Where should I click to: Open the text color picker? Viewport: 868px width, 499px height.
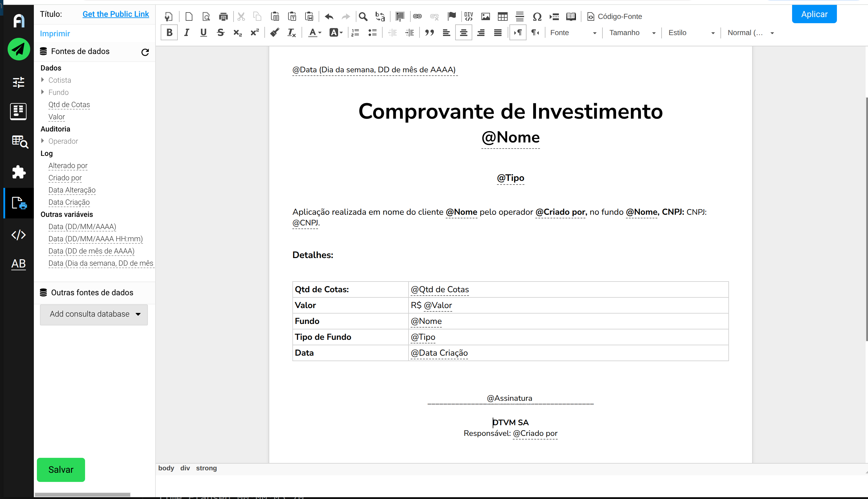[314, 33]
